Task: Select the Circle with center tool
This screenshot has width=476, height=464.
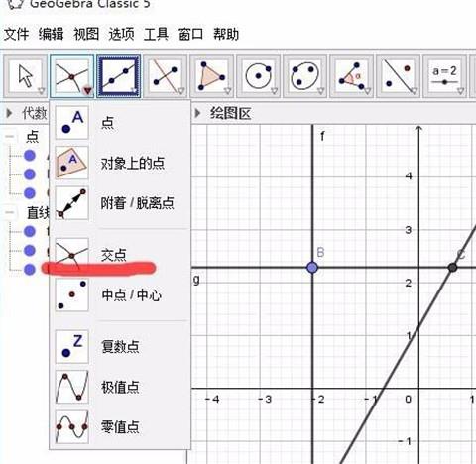Action: point(259,76)
